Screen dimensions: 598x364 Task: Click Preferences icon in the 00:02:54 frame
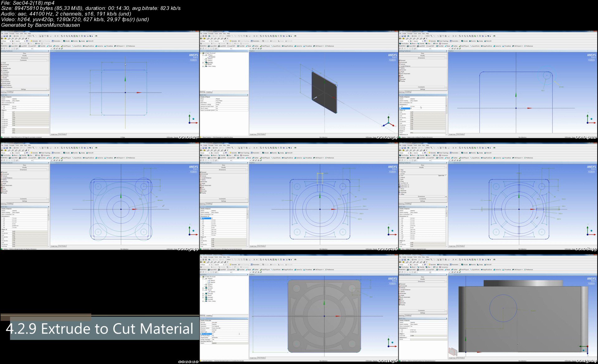pos(329,46)
